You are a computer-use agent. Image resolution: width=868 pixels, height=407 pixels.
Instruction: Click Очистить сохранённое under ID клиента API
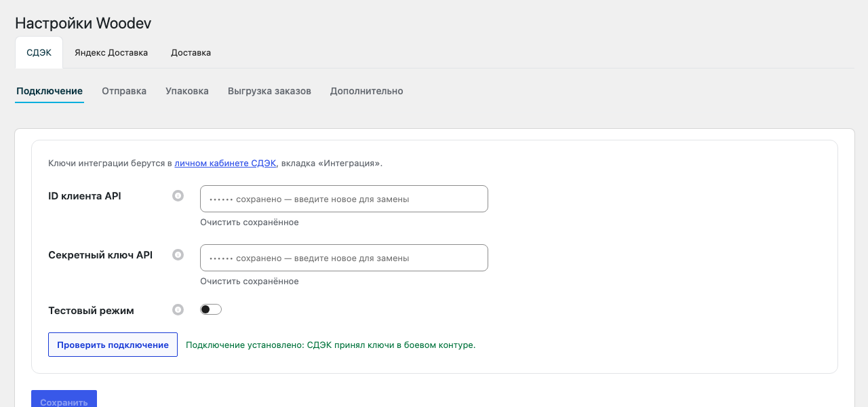point(250,222)
